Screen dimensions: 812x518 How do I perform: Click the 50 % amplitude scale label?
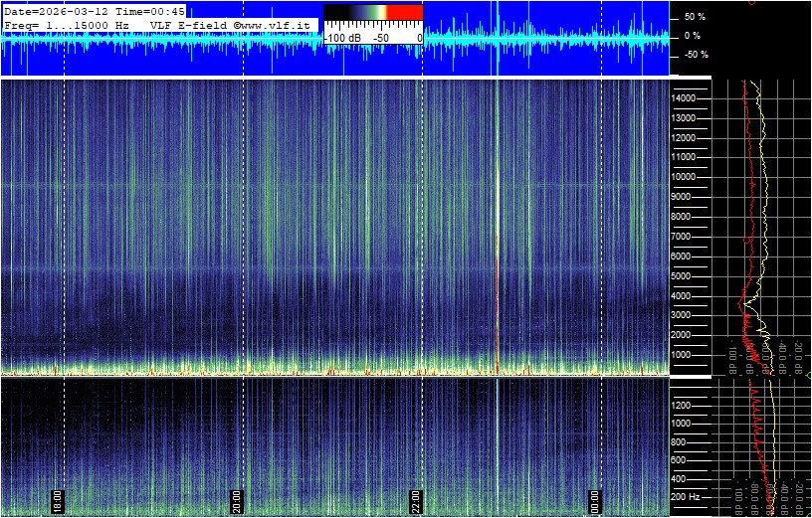pyautogui.click(x=694, y=17)
